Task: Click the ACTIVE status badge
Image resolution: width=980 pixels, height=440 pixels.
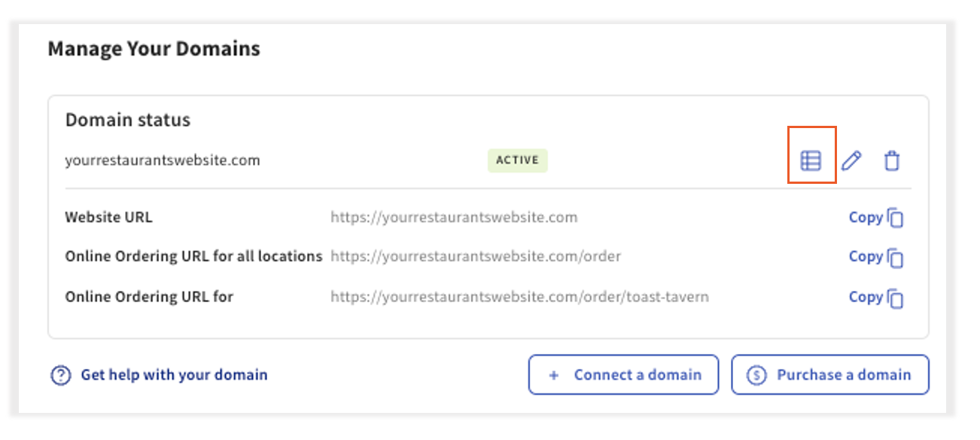Action: tap(517, 160)
